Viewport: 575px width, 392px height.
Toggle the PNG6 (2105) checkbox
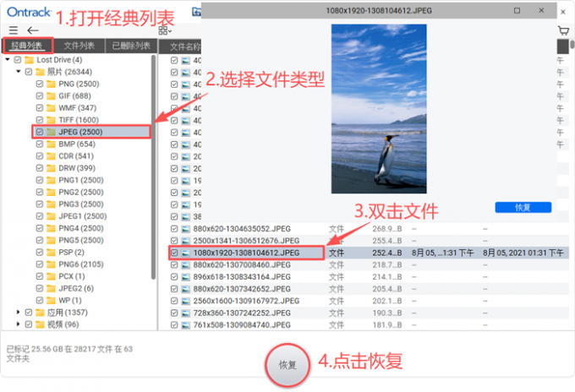coord(40,264)
